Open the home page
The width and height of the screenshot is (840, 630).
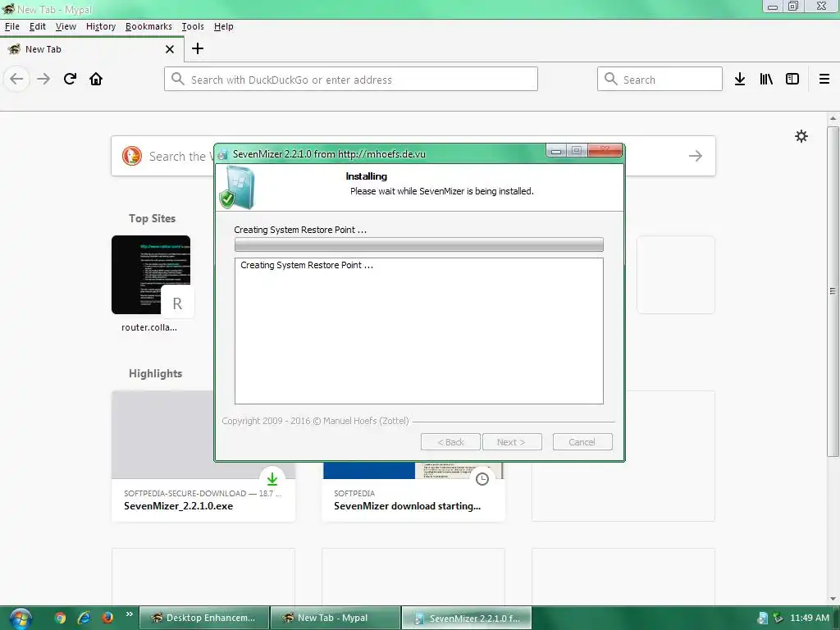click(x=96, y=80)
